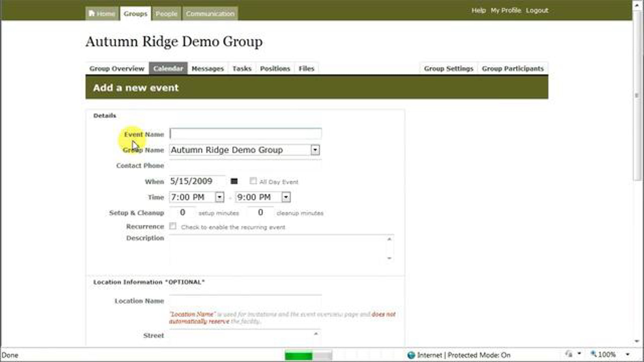Viewport: 644px width, 362px height.
Task: Open the Calendar tab
Action: pyautogui.click(x=168, y=69)
